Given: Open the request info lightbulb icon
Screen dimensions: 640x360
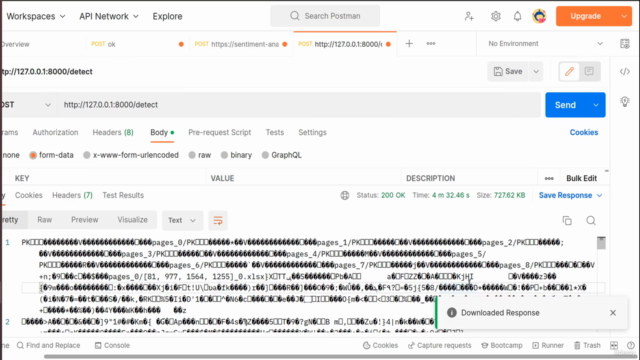Looking at the screenshot, I should (624, 101).
